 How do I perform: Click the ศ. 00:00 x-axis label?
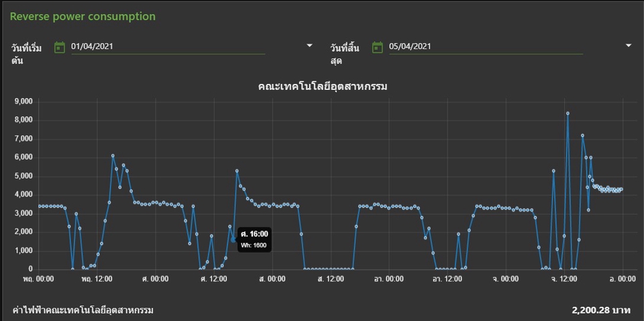point(155,279)
